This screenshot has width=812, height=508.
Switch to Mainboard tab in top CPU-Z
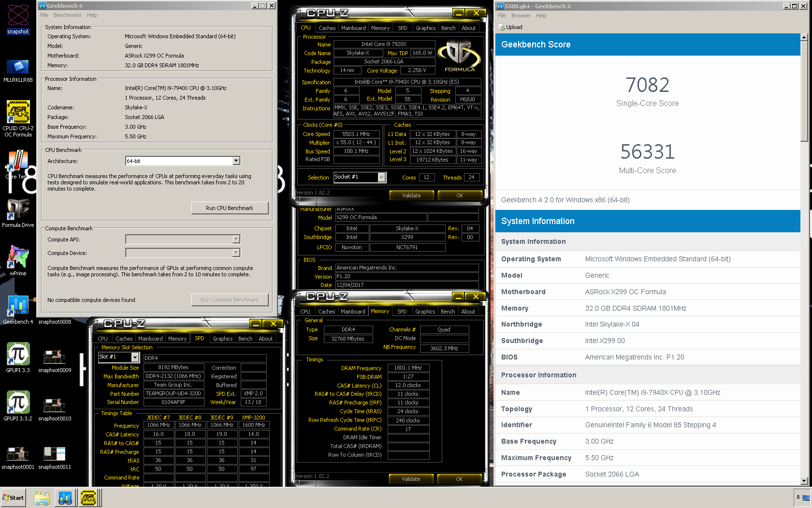click(353, 28)
